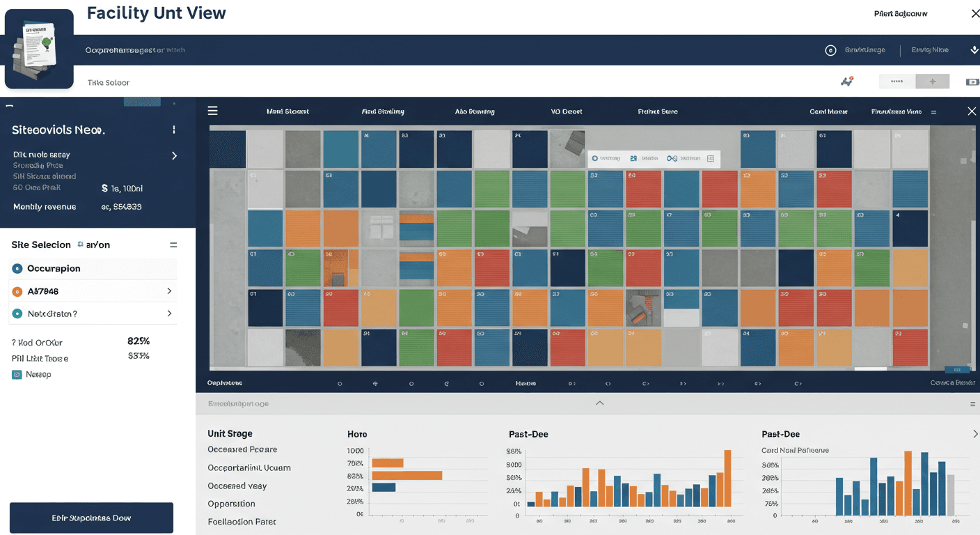Switch to the VO Deoet tab
The image size is (980, 535).
coord(567,111)
